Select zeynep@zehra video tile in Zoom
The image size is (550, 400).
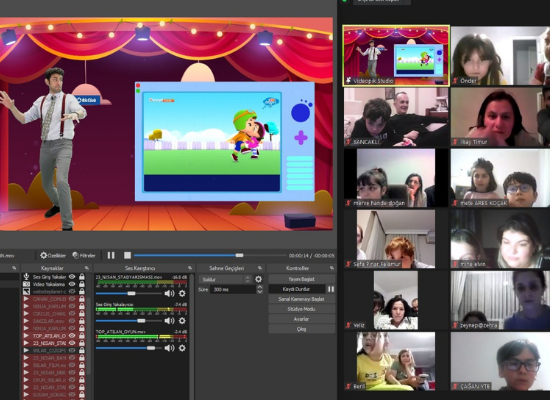(x=501, y=300)
